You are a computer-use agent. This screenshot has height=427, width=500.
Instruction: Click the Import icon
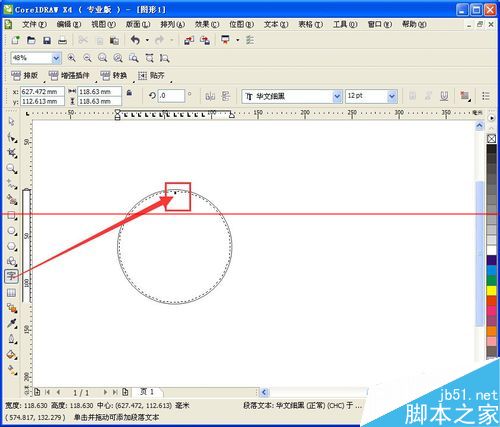[189, 40]
